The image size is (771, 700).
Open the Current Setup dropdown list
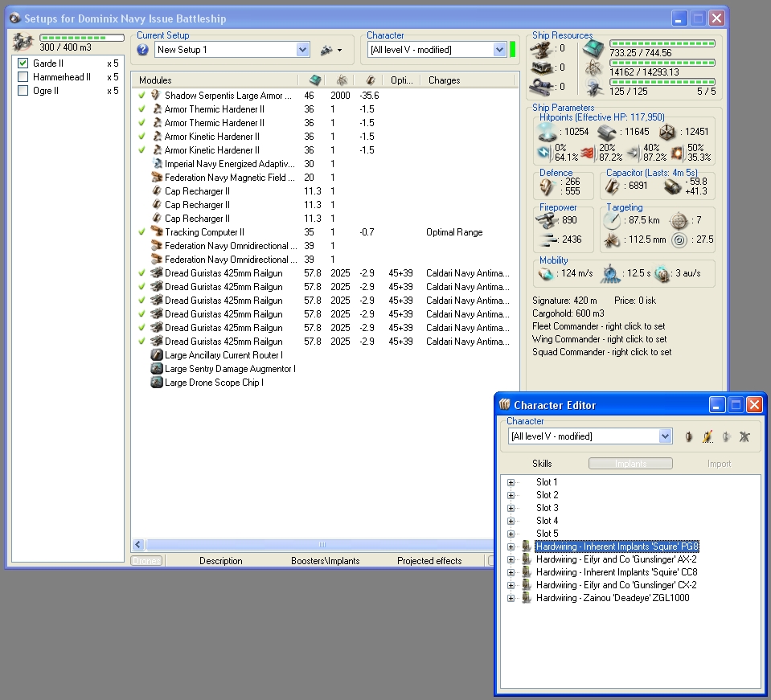coord(302,50)
